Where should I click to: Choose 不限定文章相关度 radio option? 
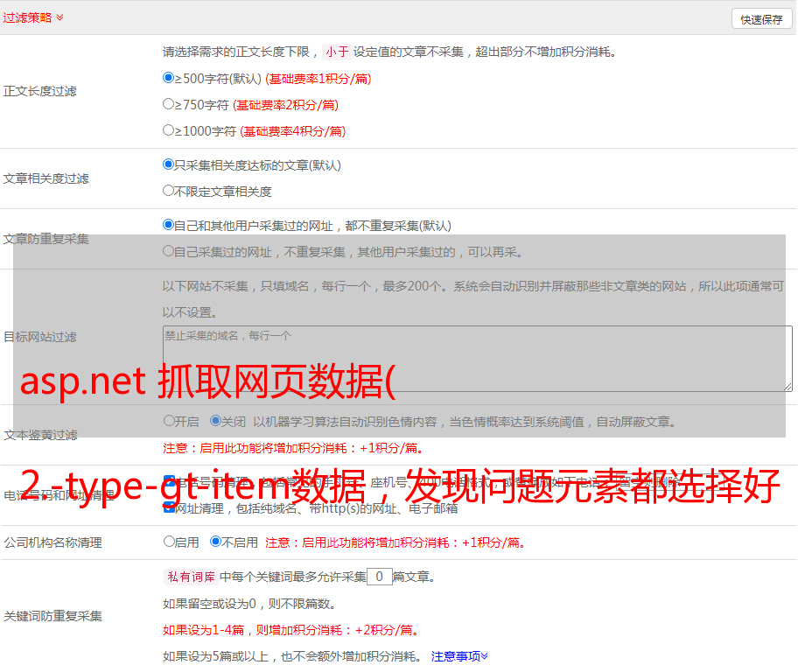(169, 191)
